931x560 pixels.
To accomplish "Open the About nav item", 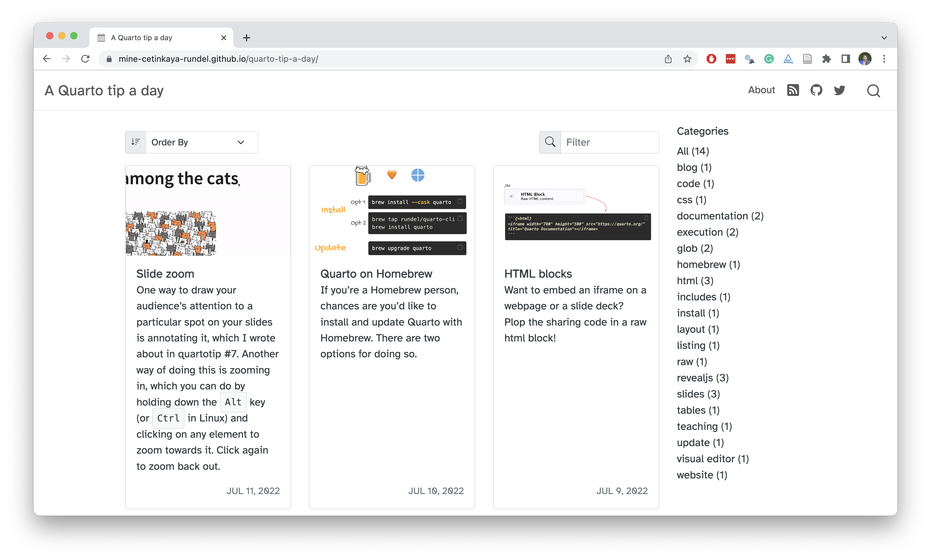I will [761, 90].
